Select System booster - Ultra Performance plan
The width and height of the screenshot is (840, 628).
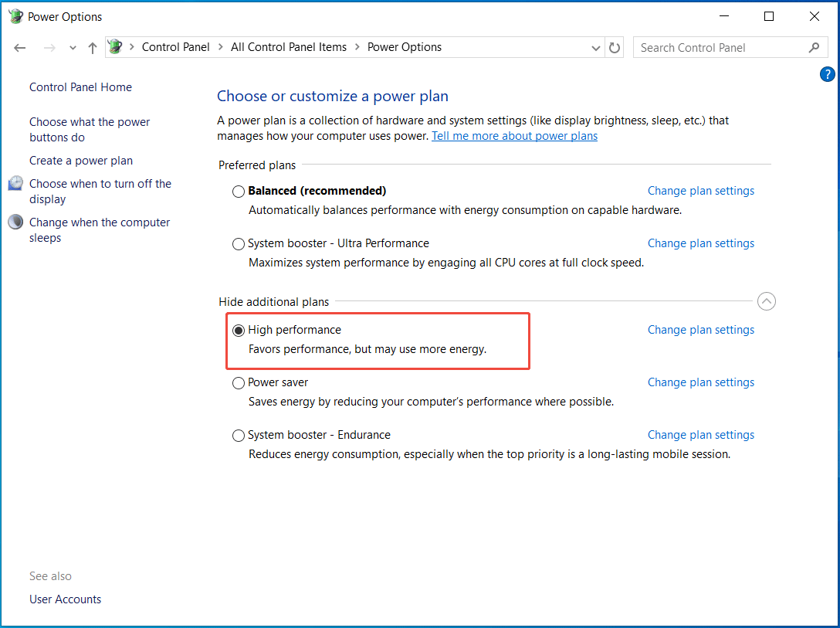pos(239,244)
